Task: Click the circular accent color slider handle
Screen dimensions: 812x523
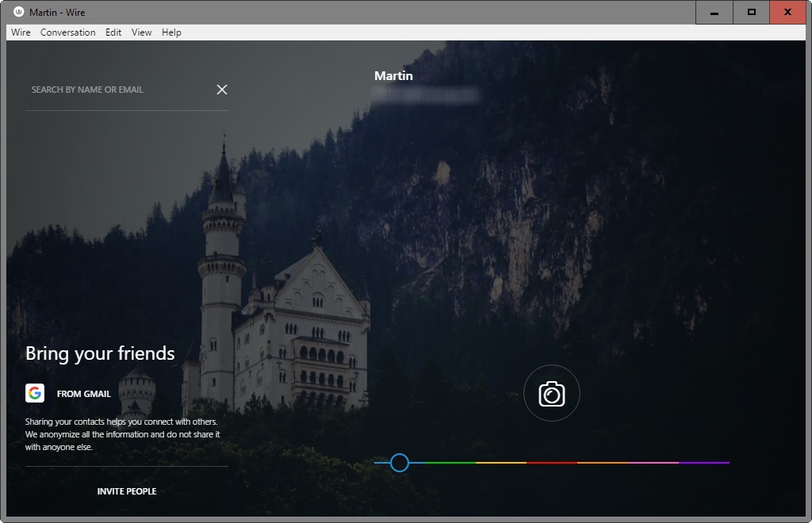Action: click(400, 463)
